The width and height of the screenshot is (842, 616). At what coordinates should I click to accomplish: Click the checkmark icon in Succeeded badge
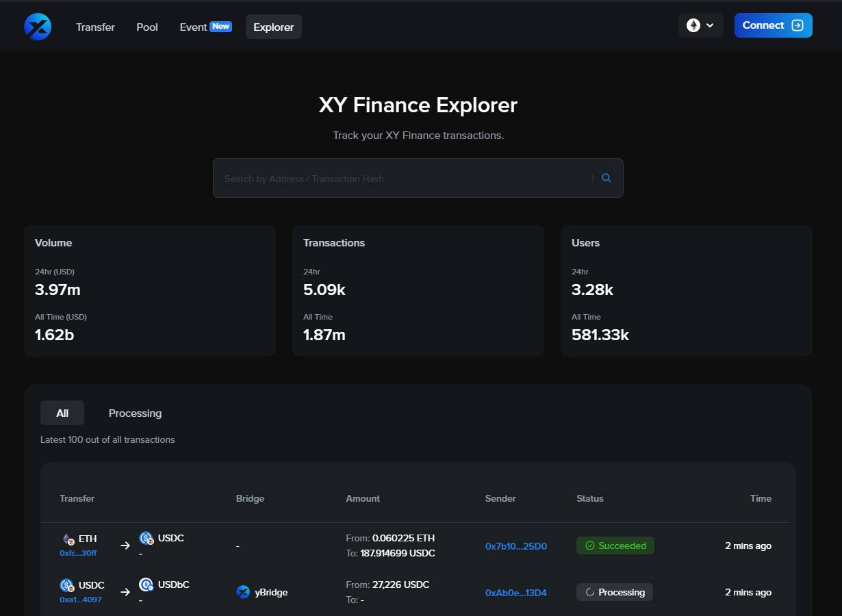coord(590,546)
